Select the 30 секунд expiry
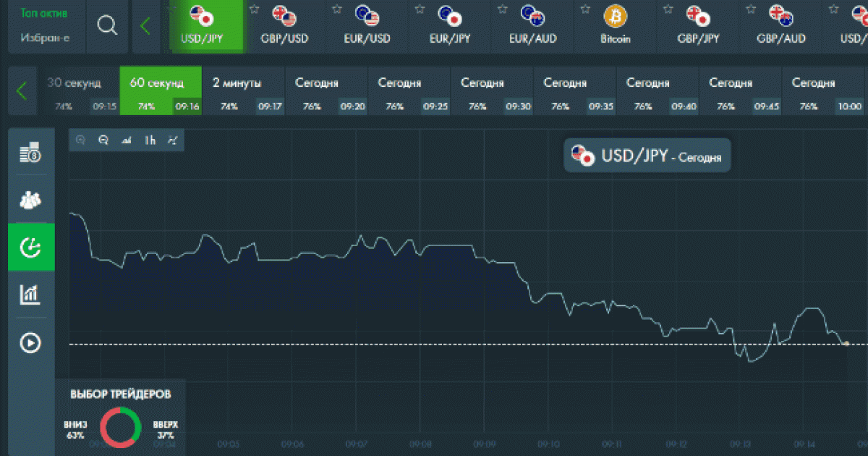868x456 pixels. [78, 91]
